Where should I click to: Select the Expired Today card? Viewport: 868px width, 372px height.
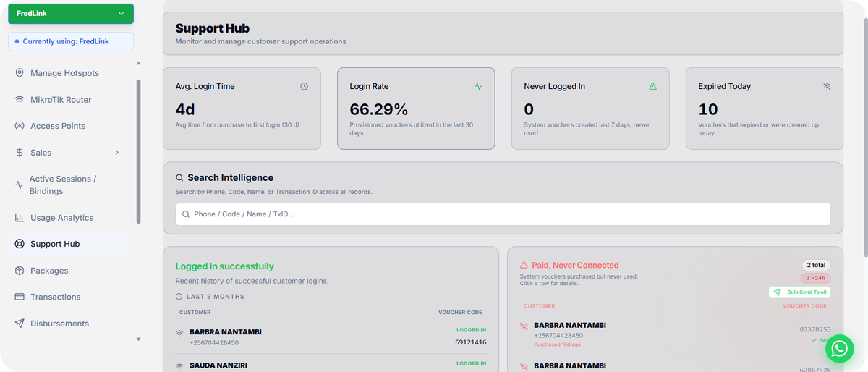(765, 109)
